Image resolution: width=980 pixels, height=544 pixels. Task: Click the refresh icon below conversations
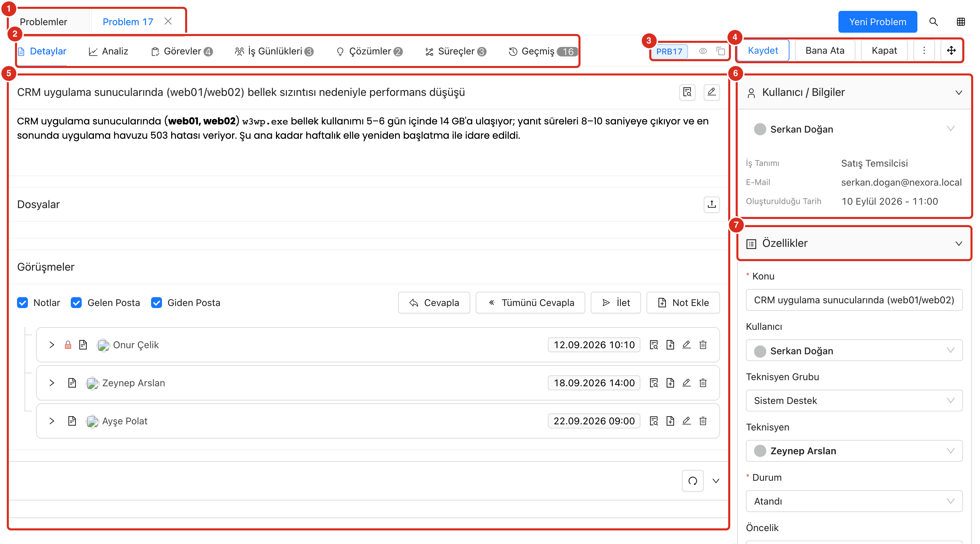[692, 481]
